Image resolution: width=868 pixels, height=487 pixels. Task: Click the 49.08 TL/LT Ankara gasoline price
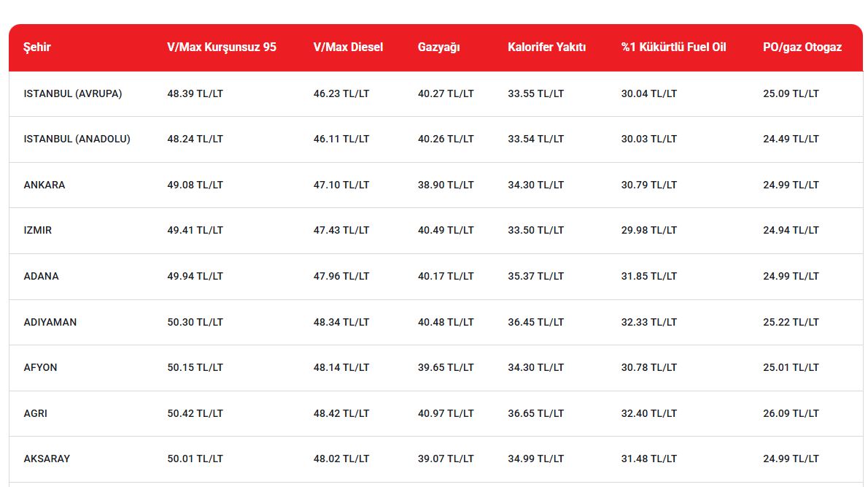(x=195, y=185)
